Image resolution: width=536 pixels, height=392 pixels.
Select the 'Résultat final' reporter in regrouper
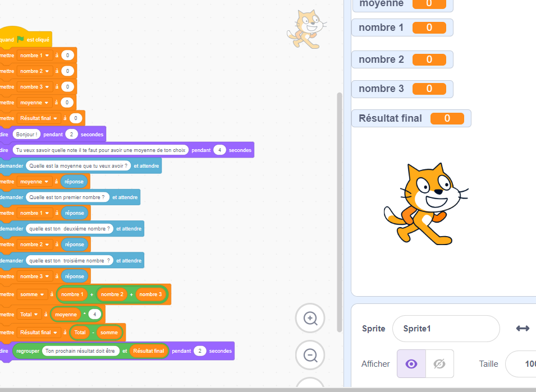coord(149,351)
